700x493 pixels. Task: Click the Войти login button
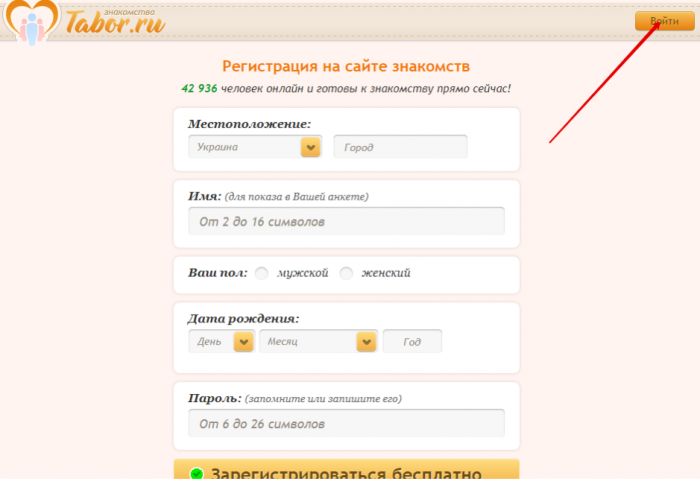click(x=664, y=21)
